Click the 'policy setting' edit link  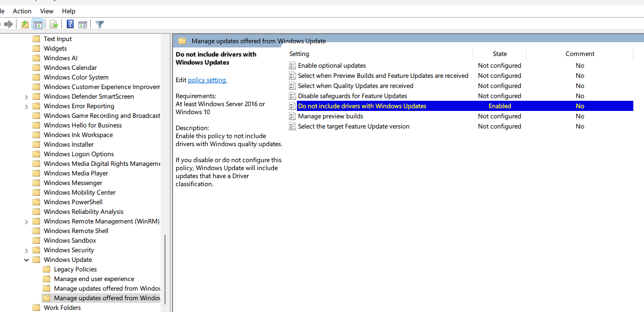coord(207,80)
